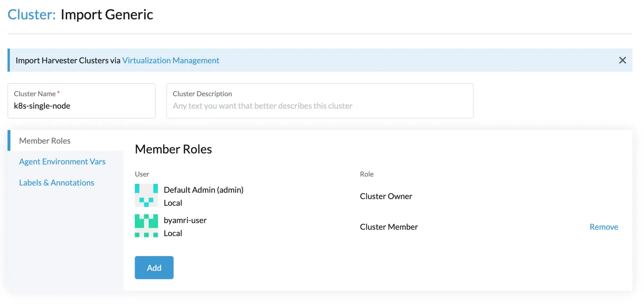Image resolution: width=644 pixels, height=304 pixels.
Task: Click the Role column header
Action: (x=367, y=174)
